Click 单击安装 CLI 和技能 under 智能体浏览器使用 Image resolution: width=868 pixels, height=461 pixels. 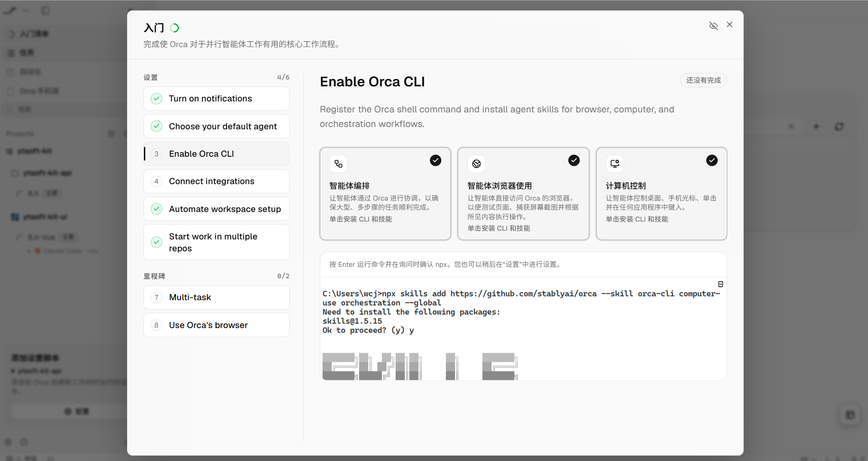499,228
